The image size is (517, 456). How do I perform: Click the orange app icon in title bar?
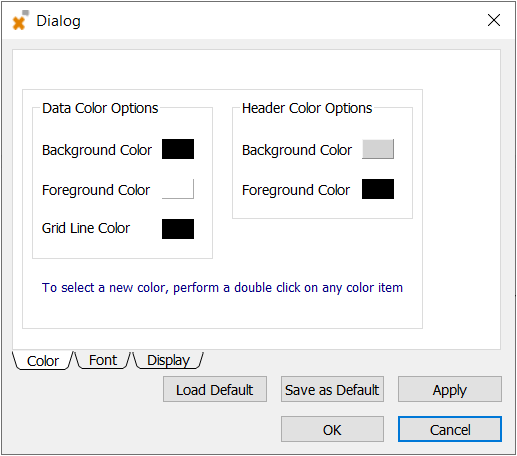20,21
